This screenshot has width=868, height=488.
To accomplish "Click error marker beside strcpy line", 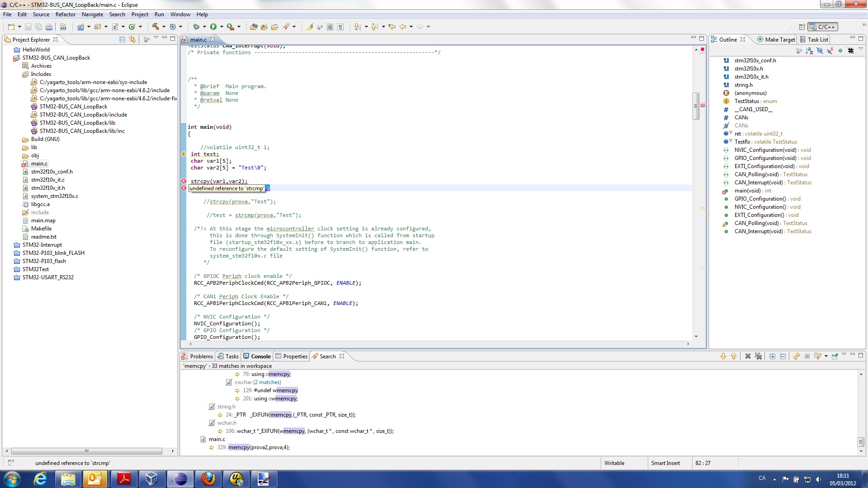I will click(x=184, y=181).
